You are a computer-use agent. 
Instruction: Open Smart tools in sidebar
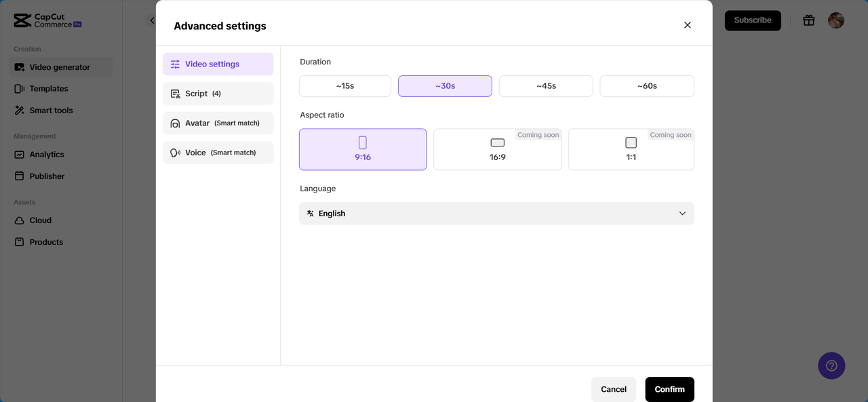point(51,110)
